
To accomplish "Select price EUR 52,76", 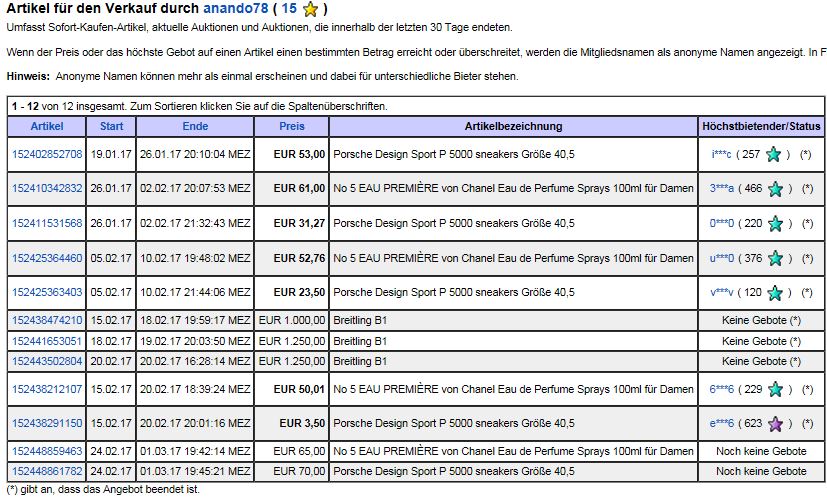I will pyautogui.click(x=299, y=258).
